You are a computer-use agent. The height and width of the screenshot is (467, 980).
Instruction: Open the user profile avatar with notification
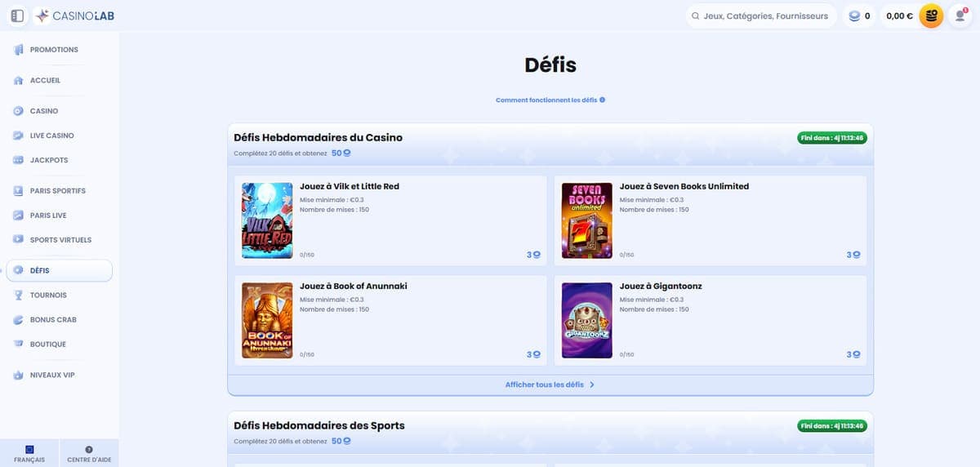[960, 16]
